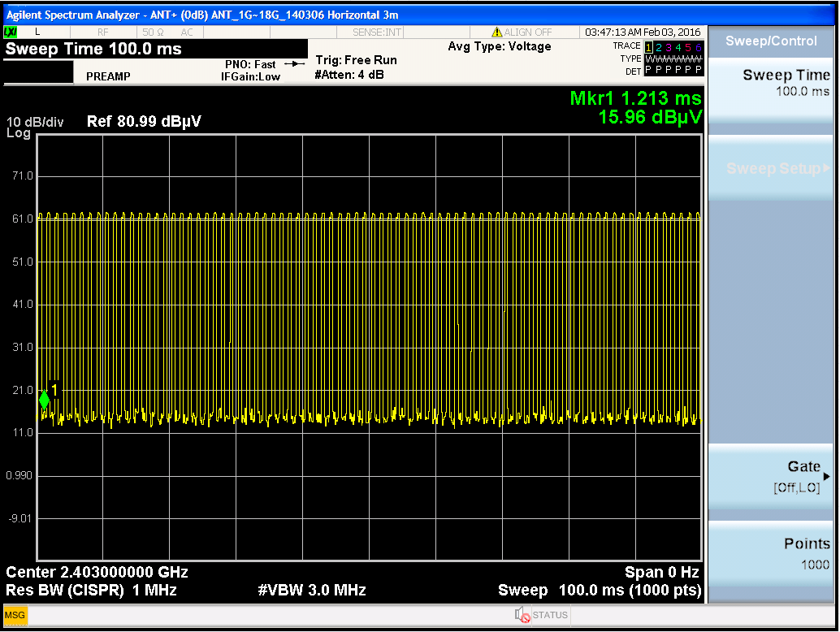840x632 pixels.
Task: Click the STATUS label in status bar
Action: pos(550,615)
